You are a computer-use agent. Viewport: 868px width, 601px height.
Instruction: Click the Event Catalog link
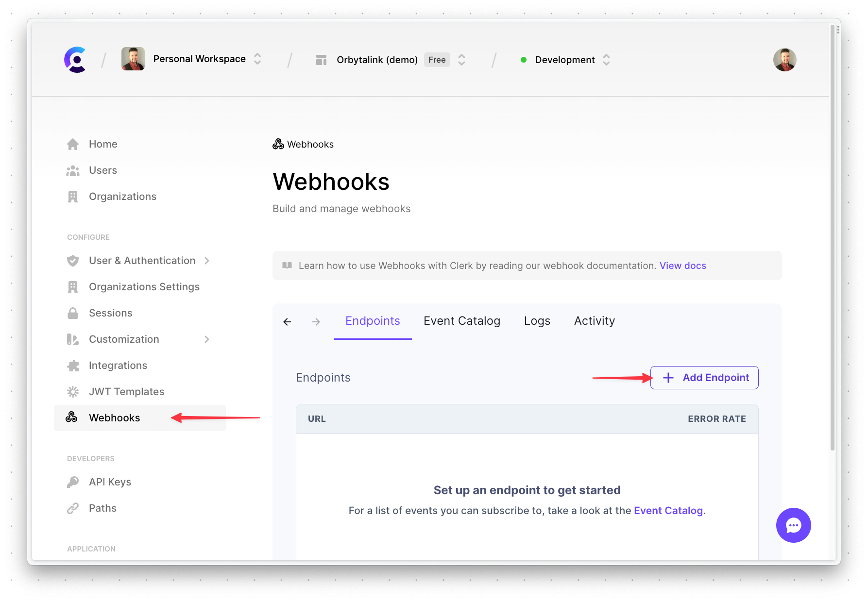pyautogui.click(x=668, y=510)
